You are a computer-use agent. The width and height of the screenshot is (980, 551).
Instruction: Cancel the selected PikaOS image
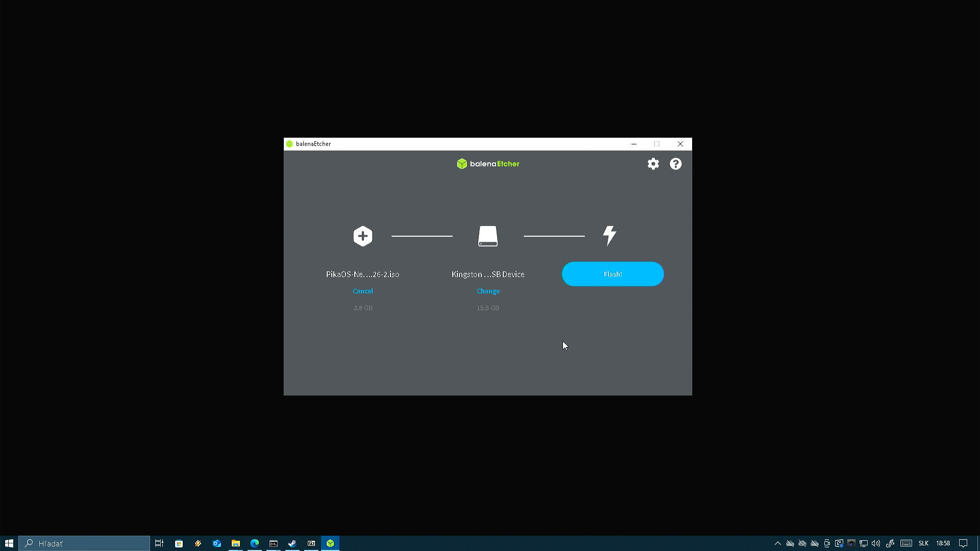[x=362, y=291]
